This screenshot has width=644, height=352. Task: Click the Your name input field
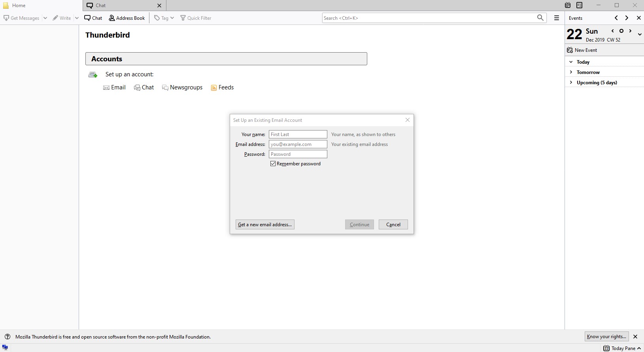(298, 134)
